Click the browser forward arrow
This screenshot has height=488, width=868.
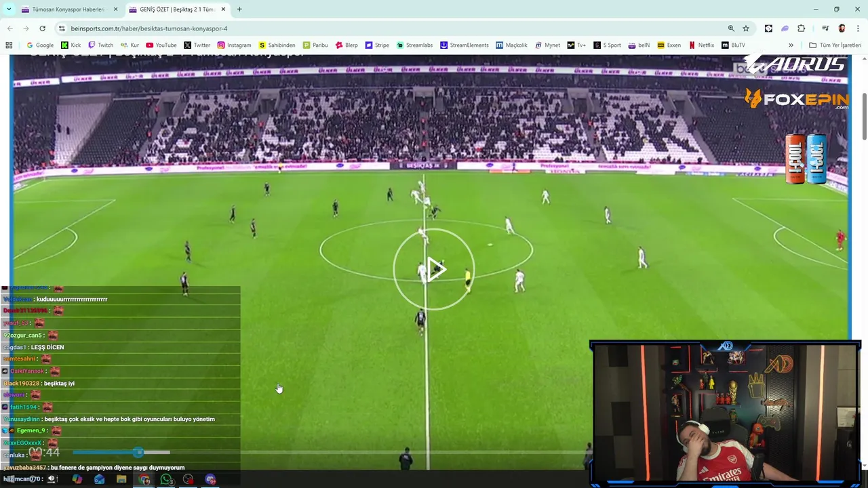point(26,28)
